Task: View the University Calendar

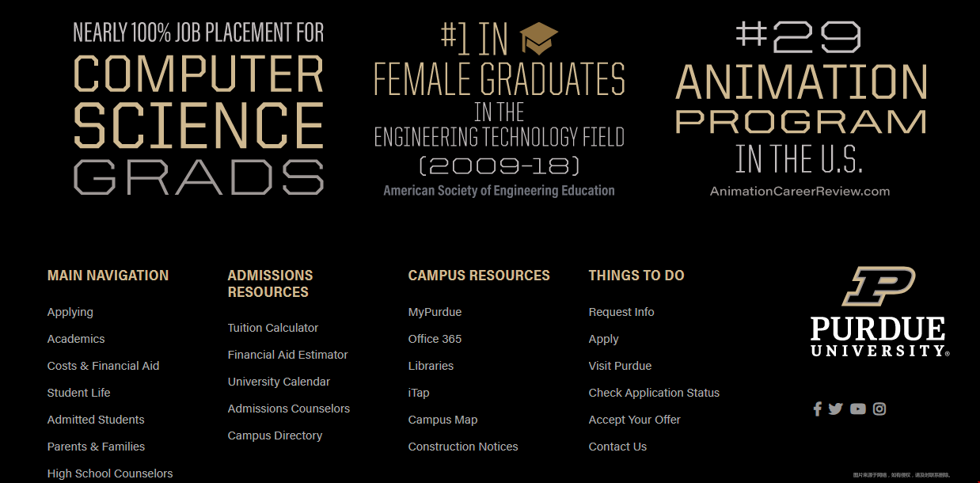Action: coord(279,382)
